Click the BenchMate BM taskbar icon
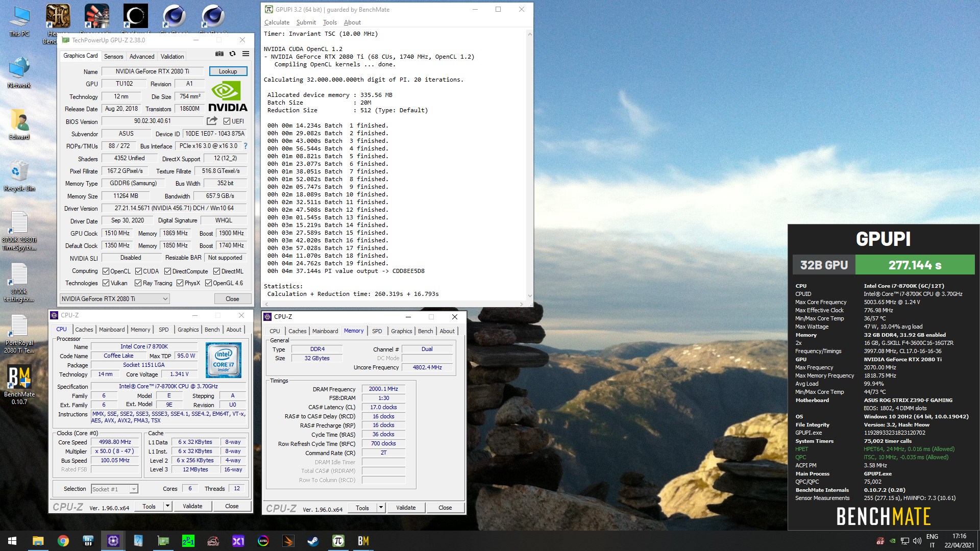 point(363,541)
